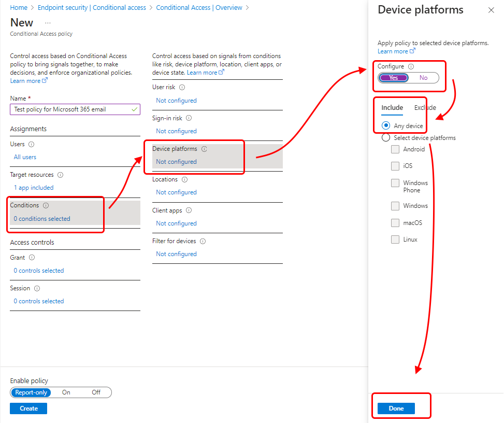Click the green checkmark in Name field
The width and height of the screenshot is (504, 423).
[x=135, y=110]
